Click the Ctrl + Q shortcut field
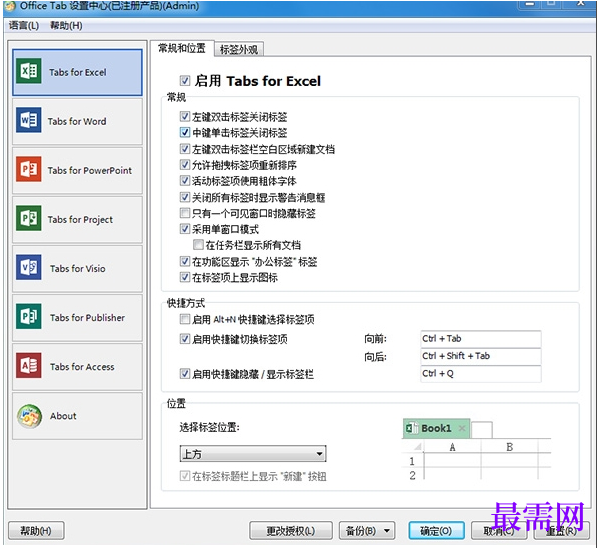Screen dimensions: 603x548 [481, 374]
